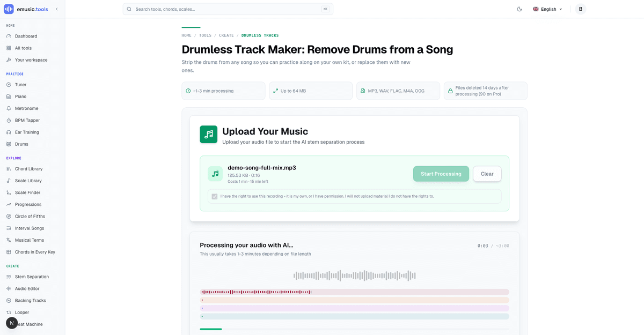Click the Interval Songs icon
This screenshot has height=335, width=644.
point(9,228)
